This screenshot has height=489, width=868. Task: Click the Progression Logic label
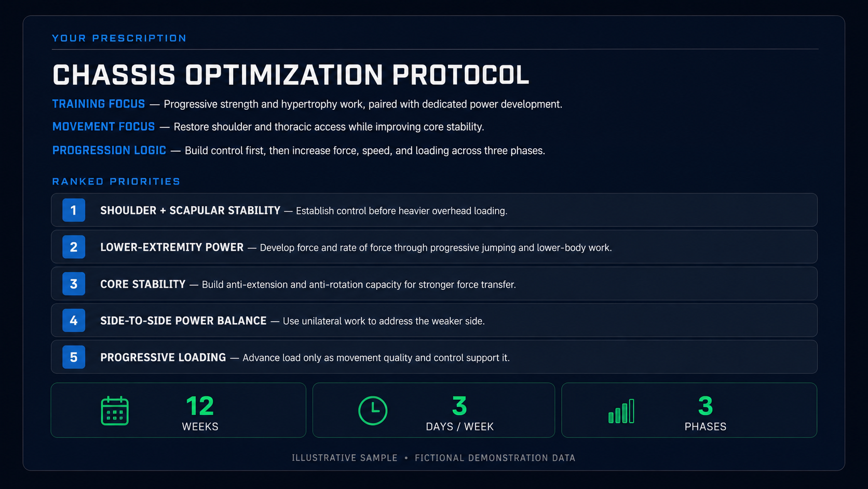109,150
